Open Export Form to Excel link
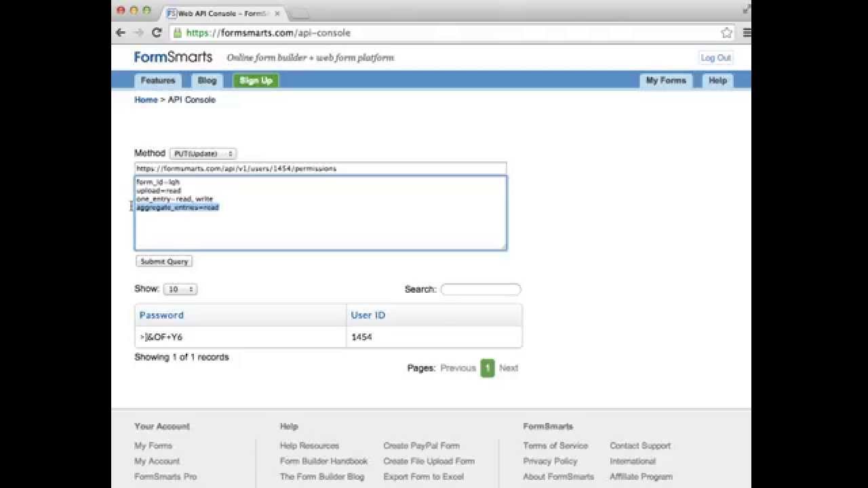Viewport: 868px width, 488px height. pos(423,476)
